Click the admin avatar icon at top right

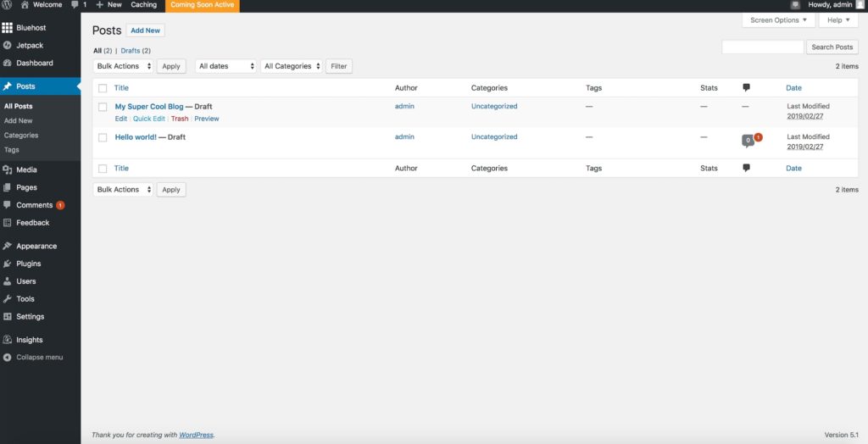[x=860, y=4]
